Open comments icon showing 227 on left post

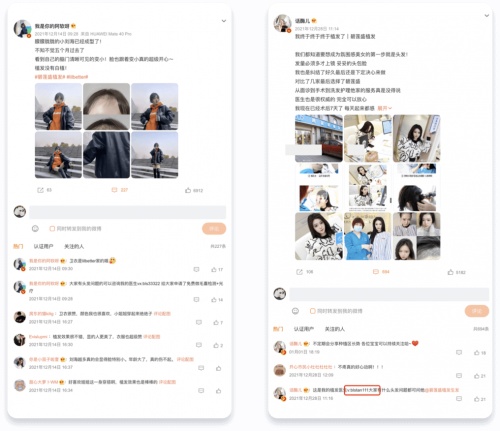(114, 190)
